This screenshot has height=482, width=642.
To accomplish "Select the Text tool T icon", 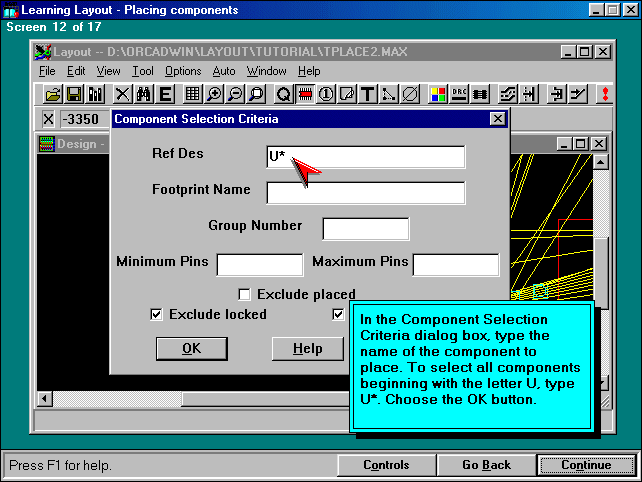I will point(368,94).
